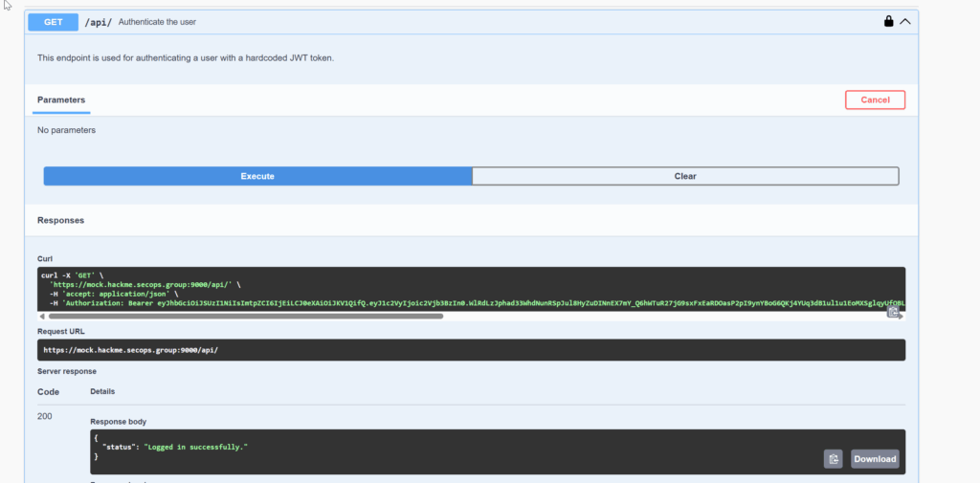Click the blue GET method badge
This screenshot has width=980, height=483.
[54, 21]
